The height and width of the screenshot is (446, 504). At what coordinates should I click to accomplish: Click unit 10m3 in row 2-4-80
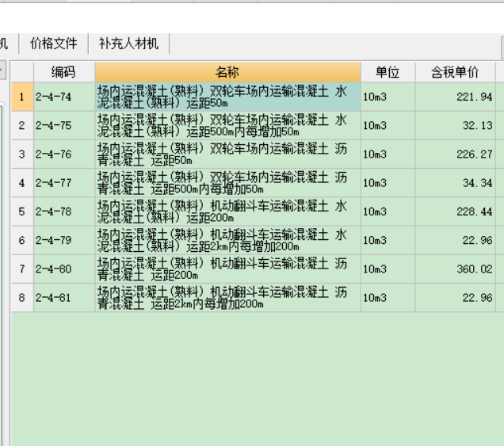(x=388, y=269)
